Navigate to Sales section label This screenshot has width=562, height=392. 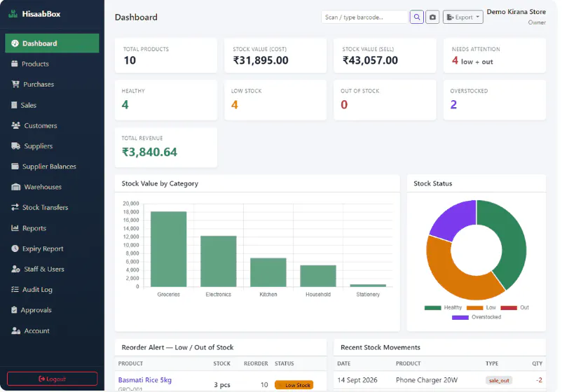[28, 105]
